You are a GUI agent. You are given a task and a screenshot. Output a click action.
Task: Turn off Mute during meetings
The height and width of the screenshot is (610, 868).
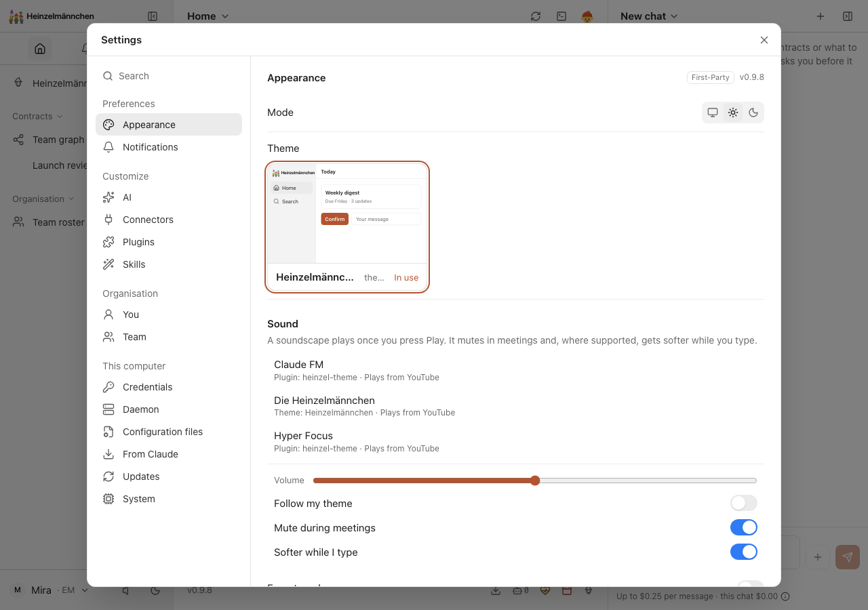744,527
